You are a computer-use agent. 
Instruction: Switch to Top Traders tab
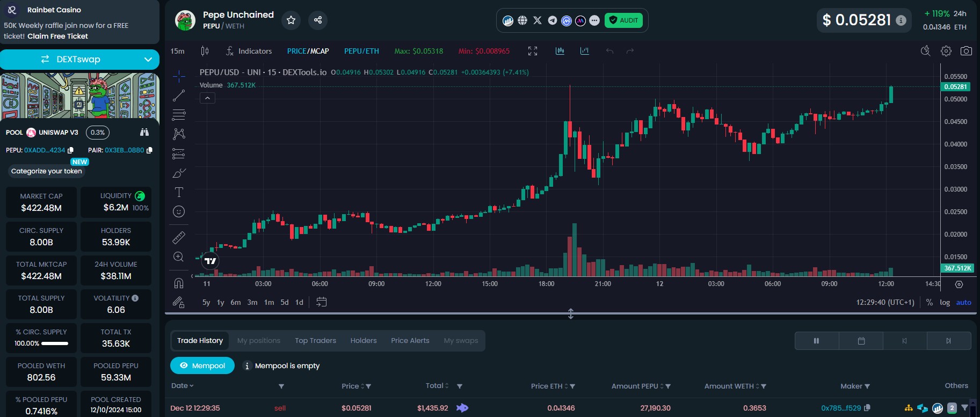tap(315, 340)
